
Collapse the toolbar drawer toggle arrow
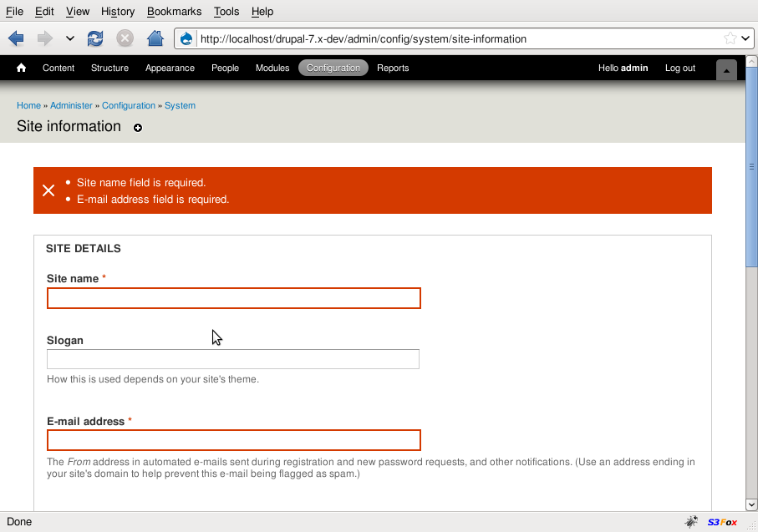coord(726,70)
